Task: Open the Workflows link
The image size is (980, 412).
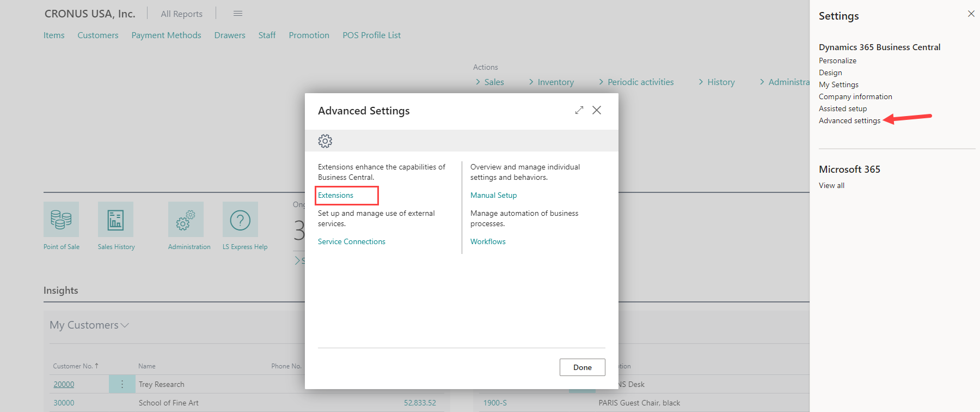Action: click(488, 241)
